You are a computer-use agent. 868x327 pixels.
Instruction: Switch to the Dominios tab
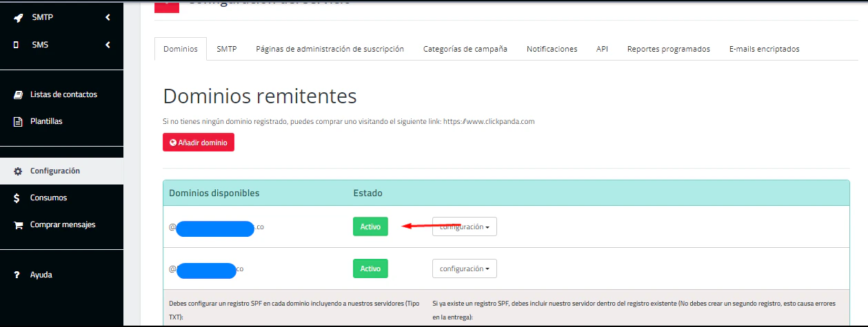[181, 49]
